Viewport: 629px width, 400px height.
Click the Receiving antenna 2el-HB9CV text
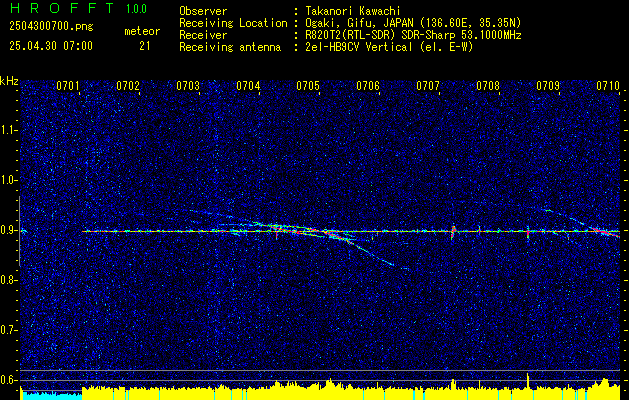[x=389, y=47]
